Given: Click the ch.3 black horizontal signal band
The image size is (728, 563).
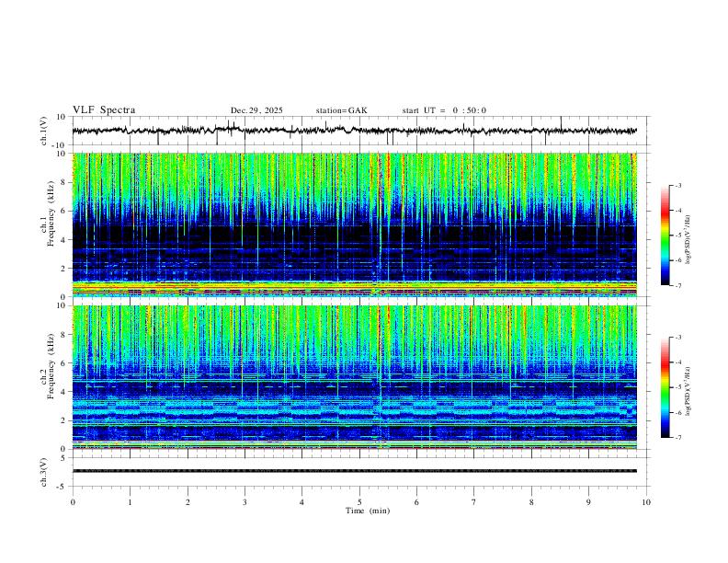Looking at the screenshot, I should point(355,471).
